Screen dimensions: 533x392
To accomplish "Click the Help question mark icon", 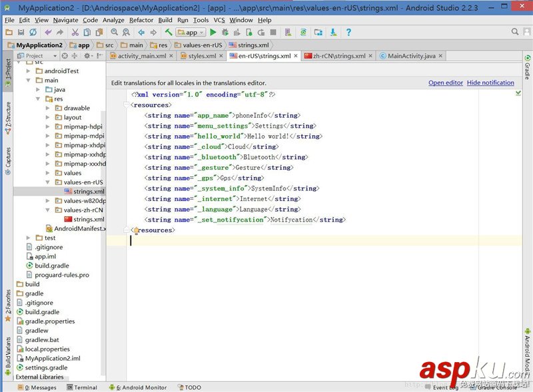I will tap(348, 32).
